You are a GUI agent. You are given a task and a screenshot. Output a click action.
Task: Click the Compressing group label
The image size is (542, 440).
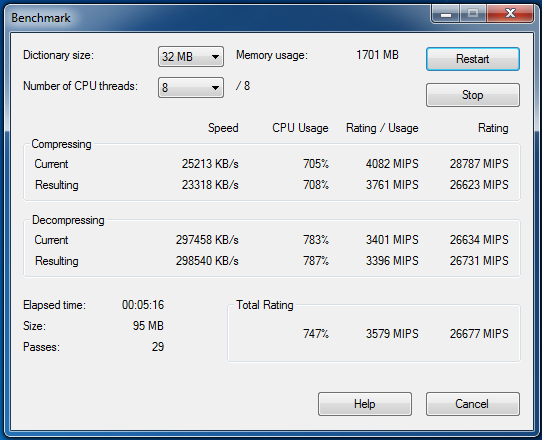[61, 144]
